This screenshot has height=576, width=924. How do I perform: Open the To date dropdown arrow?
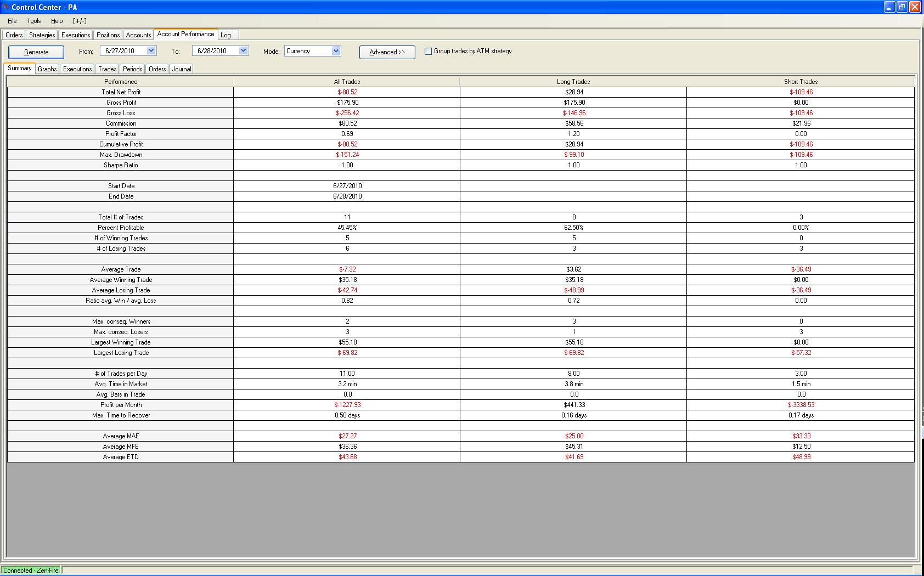click(244, 50)
